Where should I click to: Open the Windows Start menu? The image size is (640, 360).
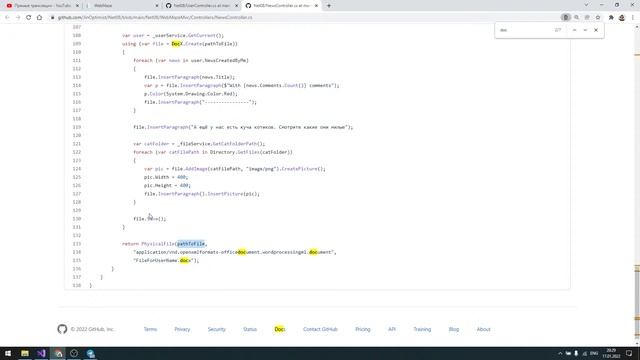click(8, 353)
